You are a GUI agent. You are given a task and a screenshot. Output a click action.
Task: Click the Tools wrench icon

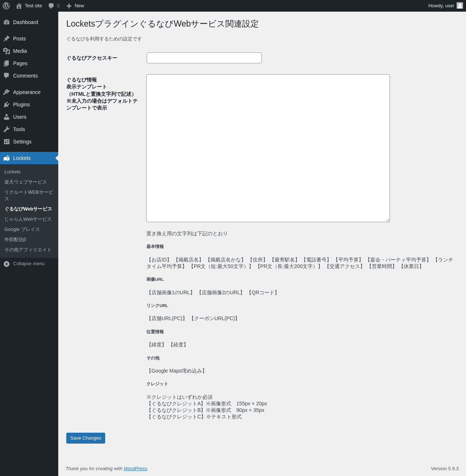[x=7, y=129]
